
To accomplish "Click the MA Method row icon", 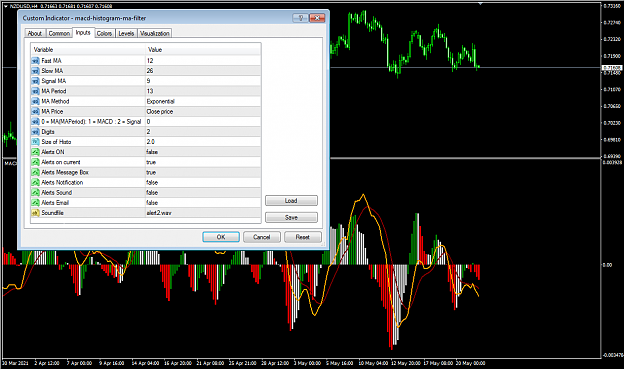I will point(35,101).
